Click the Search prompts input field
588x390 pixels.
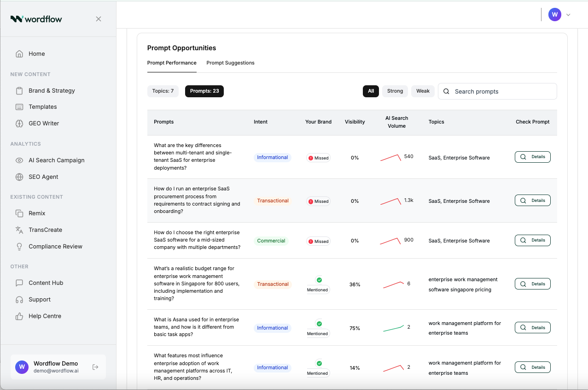pyautogui.click(x=503, y=91)
